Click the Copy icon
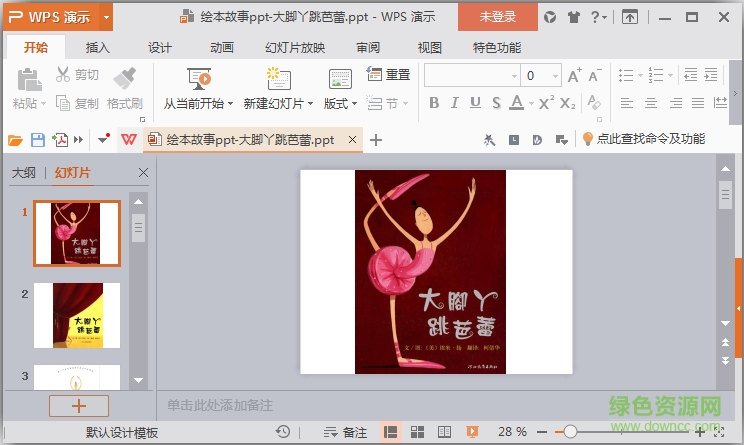Image resolution: width=744 pixels, height=445 pixels. 63,103
